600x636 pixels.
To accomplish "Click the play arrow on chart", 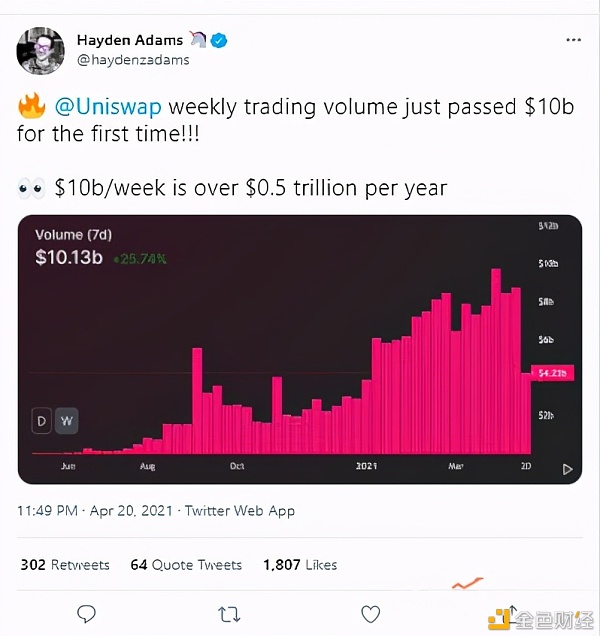I will 567,468.
